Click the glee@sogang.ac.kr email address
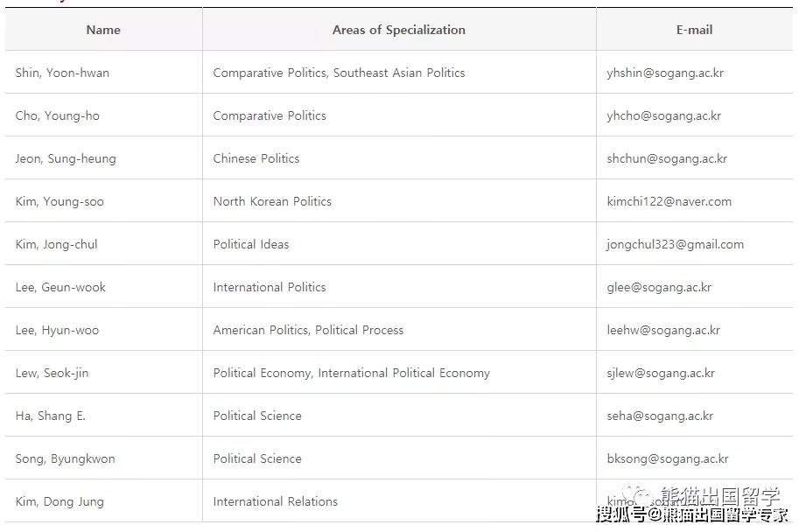 point(659,287)
